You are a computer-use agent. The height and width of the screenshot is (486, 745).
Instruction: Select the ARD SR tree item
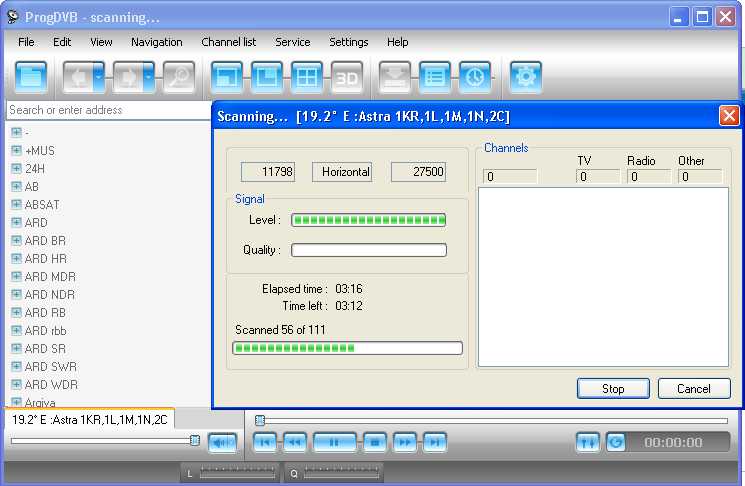point(45,349)
